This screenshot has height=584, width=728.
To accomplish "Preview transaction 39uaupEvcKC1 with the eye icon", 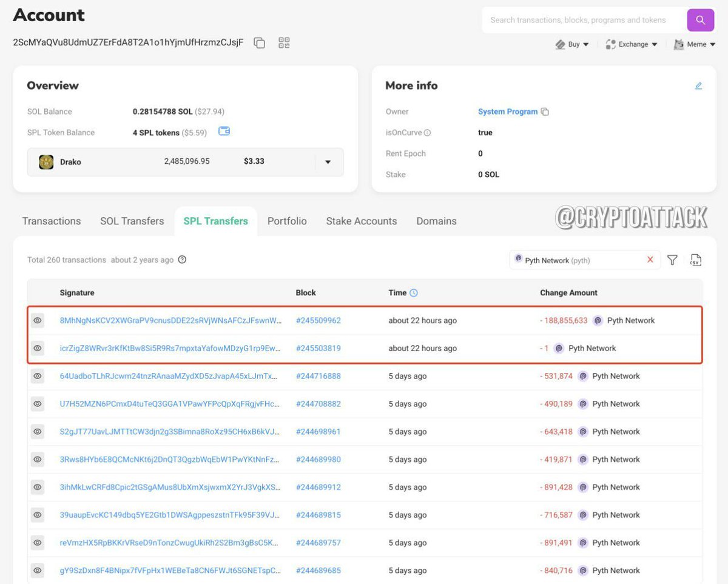I will tap(38, 515).
